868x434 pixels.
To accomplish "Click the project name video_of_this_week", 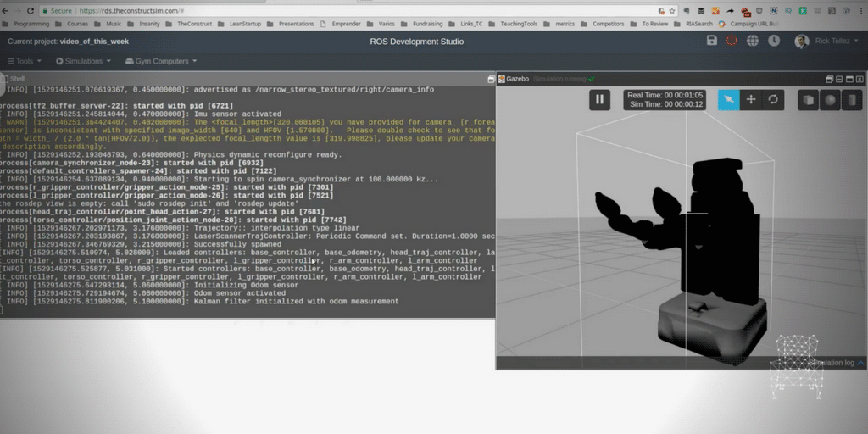I will [x=94, y=42].
